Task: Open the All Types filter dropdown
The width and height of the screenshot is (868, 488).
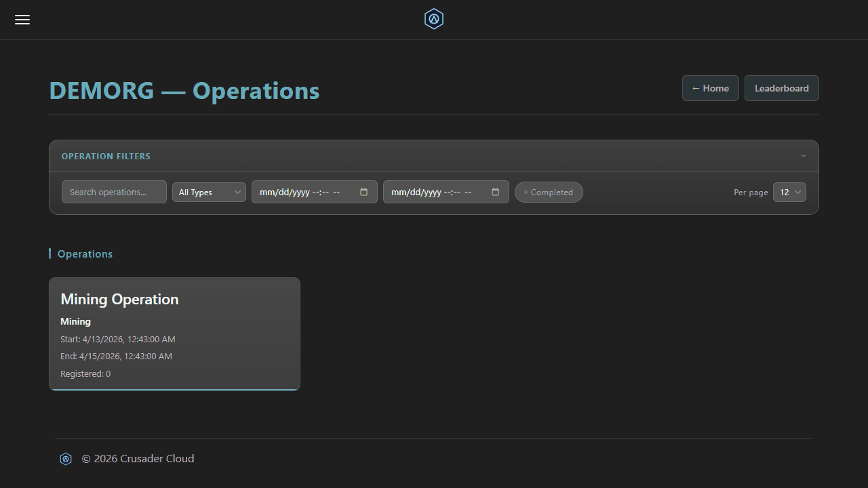Action: (x=208, y=192)
